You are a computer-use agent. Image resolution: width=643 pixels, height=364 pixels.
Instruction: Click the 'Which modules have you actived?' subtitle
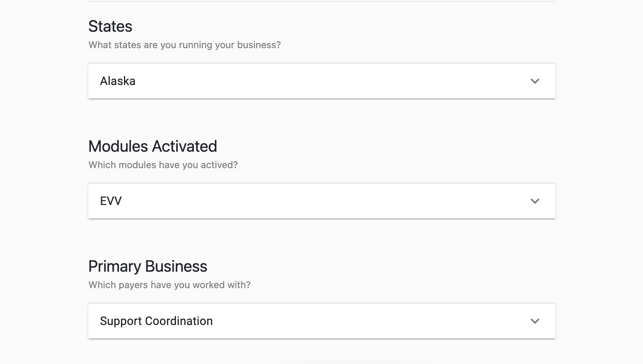163,165
